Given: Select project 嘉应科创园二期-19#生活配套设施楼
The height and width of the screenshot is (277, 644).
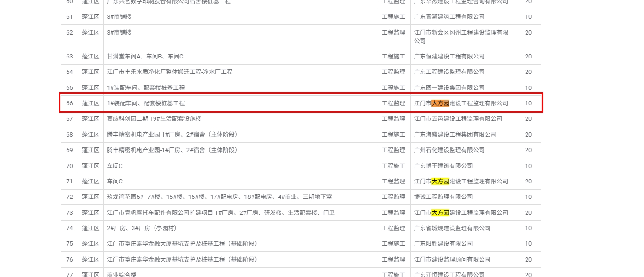Looking at the screenshot, I should point(154,119).
